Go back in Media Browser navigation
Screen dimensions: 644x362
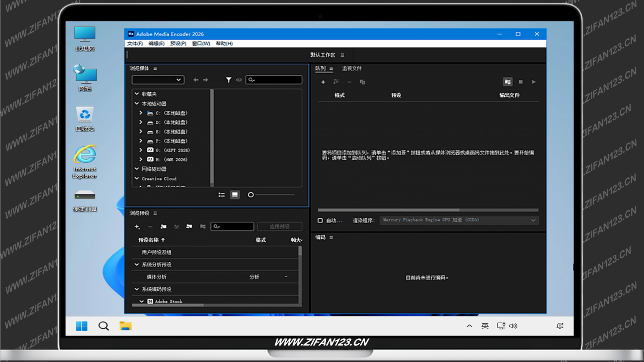pyautogui.click(x=196, y=80)
